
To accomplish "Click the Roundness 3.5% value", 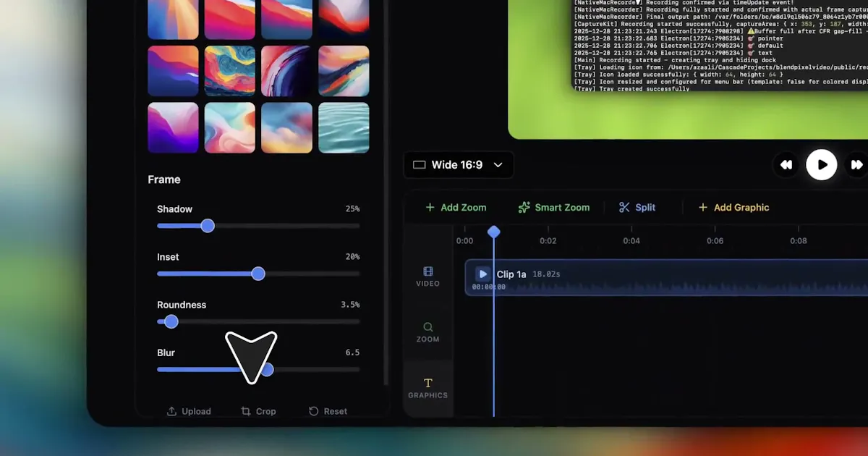I will pyautogui.click(x=350, y=305).
